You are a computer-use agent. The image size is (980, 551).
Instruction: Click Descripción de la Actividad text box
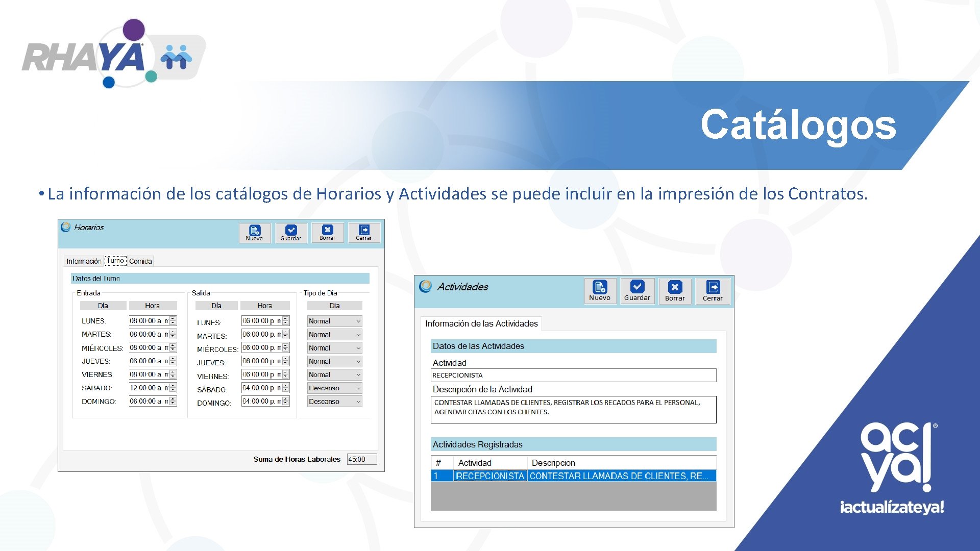573,410
